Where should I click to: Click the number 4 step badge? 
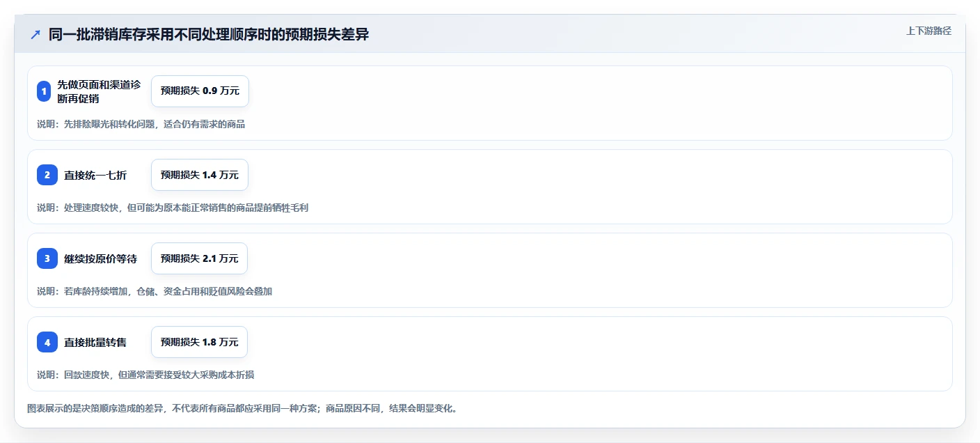[47, 342]
